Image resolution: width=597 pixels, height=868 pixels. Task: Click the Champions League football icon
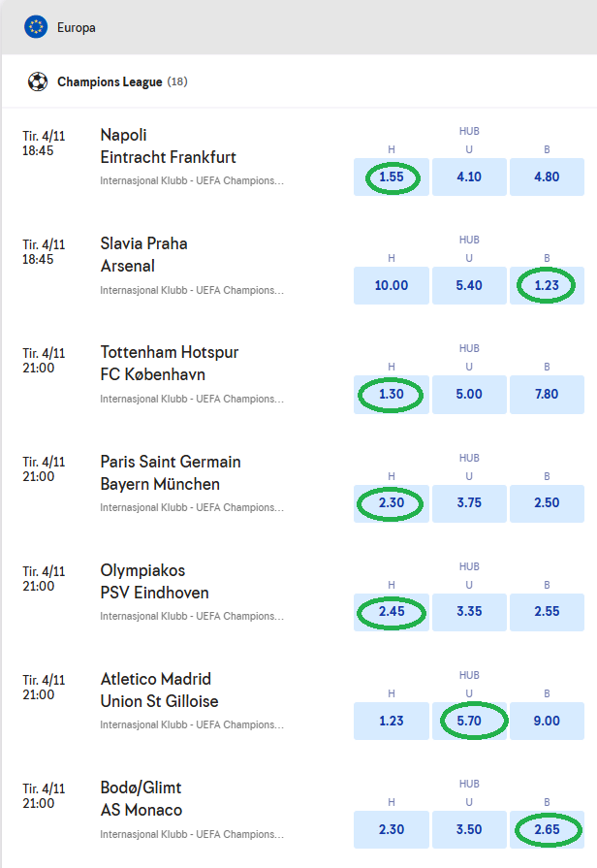(x=38, y=82)
